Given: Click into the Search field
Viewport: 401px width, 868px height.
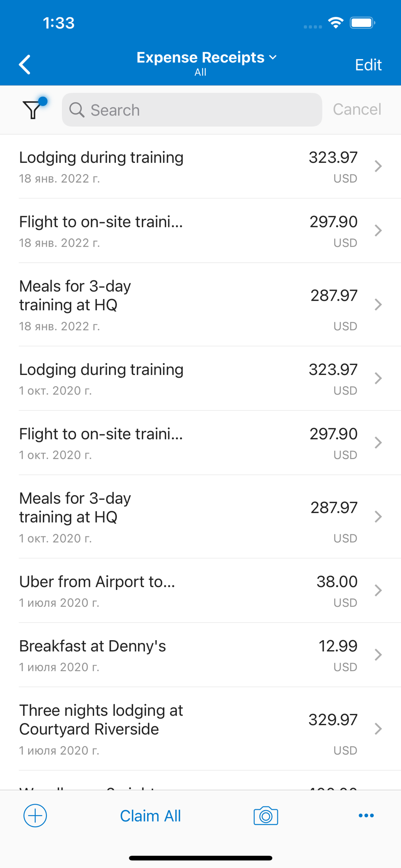Looking at the screenshot, I should coord(200,110).
